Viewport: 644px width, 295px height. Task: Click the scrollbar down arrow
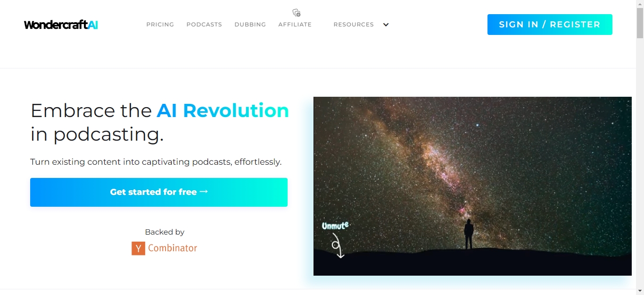pos(640,291)
